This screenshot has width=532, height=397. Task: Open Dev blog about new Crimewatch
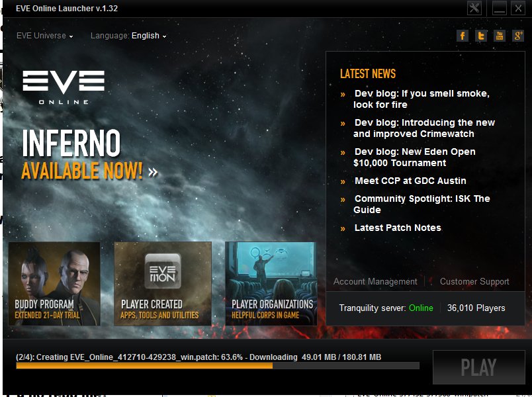[x=424, y=128]
